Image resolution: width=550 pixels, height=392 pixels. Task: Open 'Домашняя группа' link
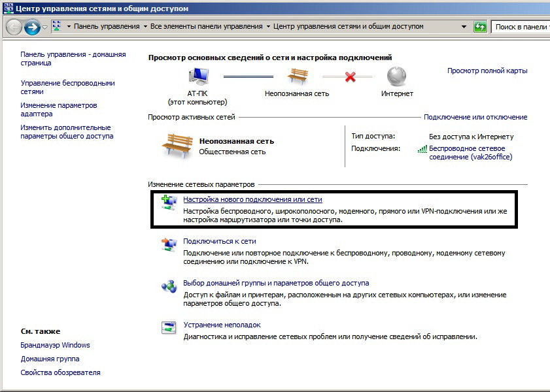click(x=50, y=359)
